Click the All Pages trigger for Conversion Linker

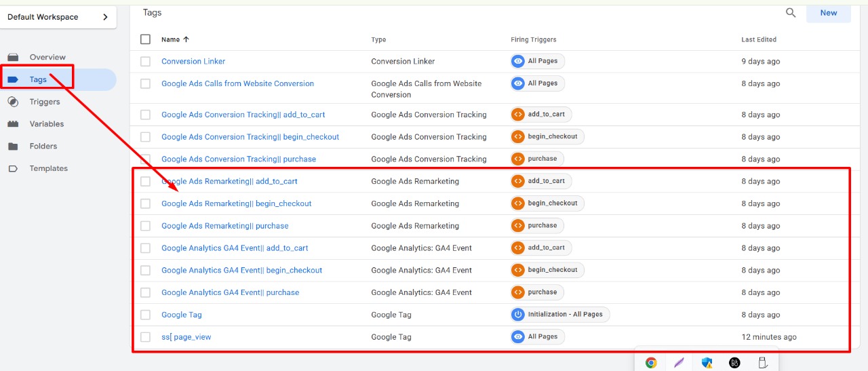(537, 61)
